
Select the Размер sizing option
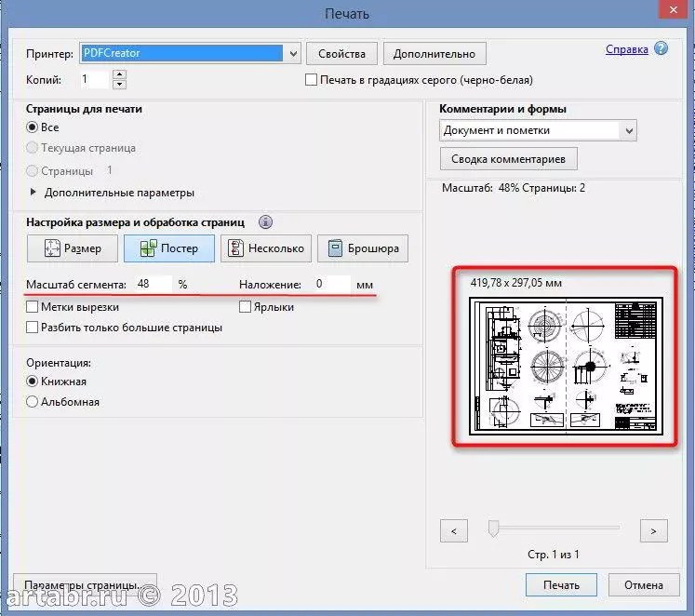(73, 248)
